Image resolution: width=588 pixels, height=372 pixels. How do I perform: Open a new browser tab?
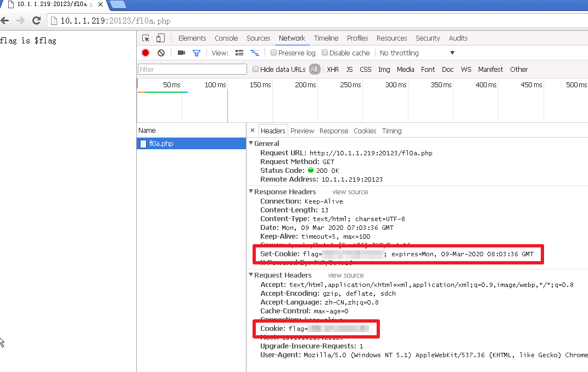(117, 4)
